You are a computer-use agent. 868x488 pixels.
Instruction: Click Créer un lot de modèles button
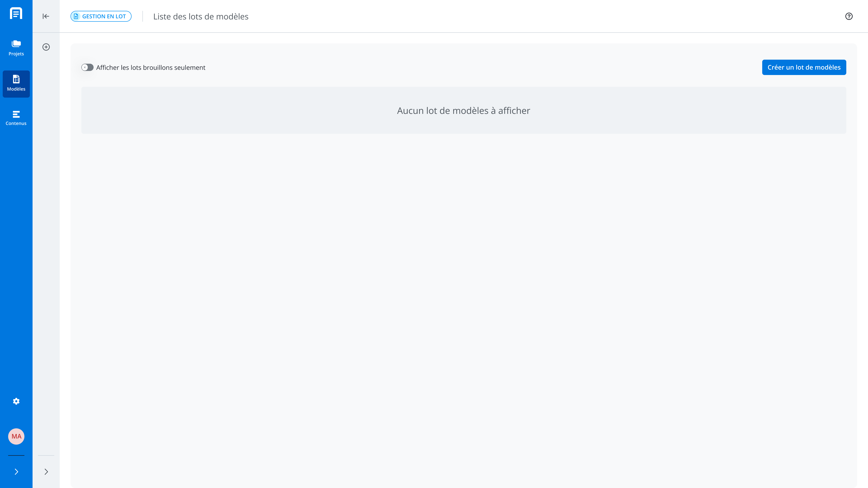[804, 67]
